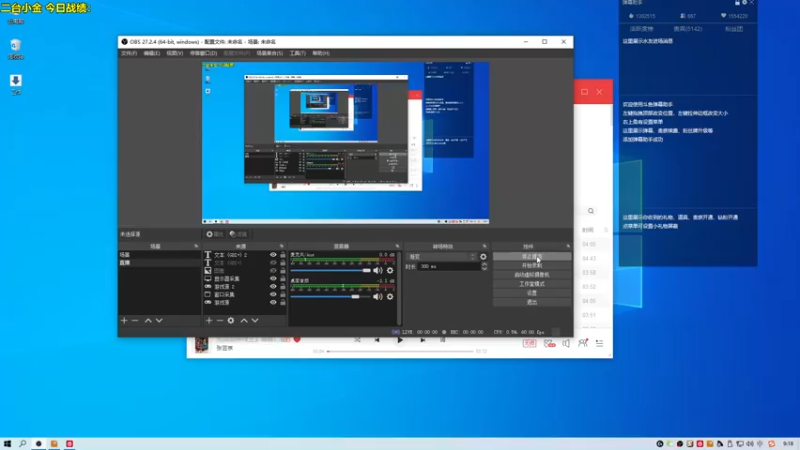Open the 文件(F) menu

point(129,53)
